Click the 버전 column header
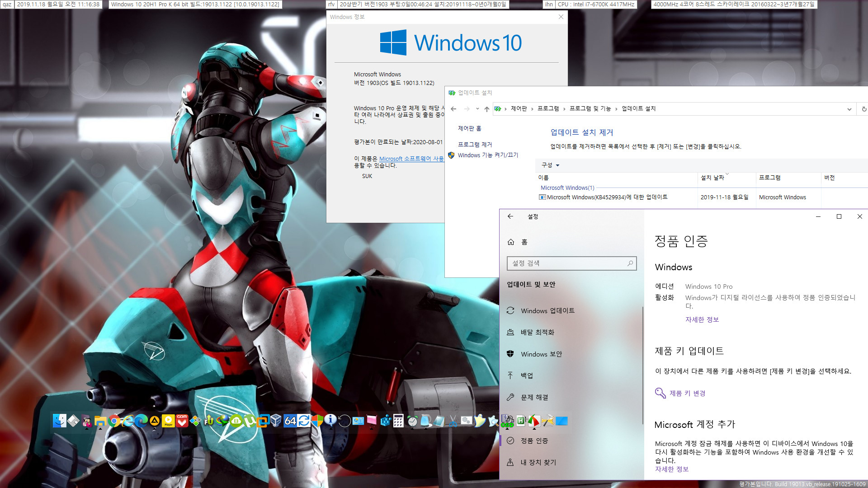This screenshot has width=868, height=488. click(844, 178)
